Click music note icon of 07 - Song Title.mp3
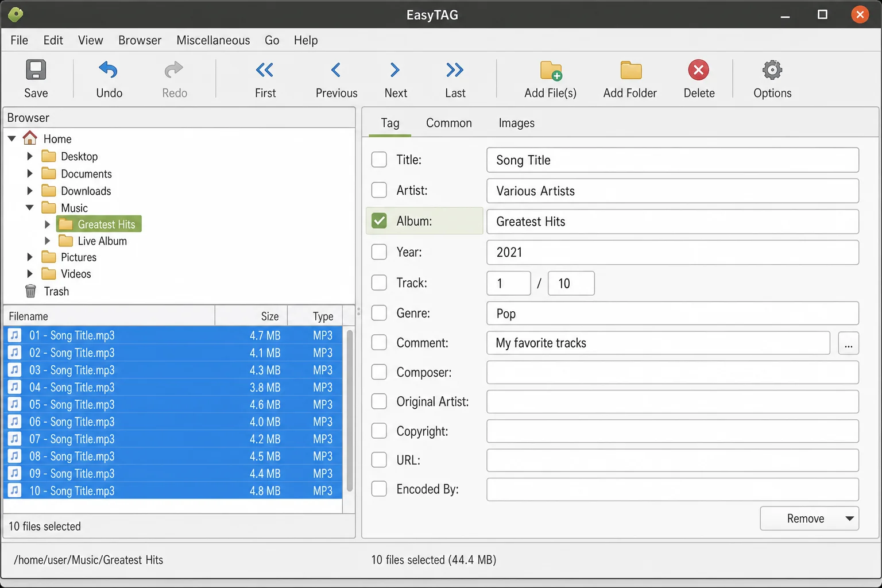The image size is (882, 588). [x=15, y=438]
